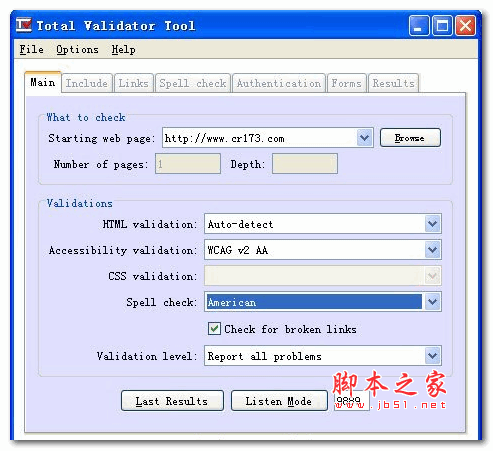Open the Help menu
Viewport: 493px width, 451px height.
pos(123,50)
